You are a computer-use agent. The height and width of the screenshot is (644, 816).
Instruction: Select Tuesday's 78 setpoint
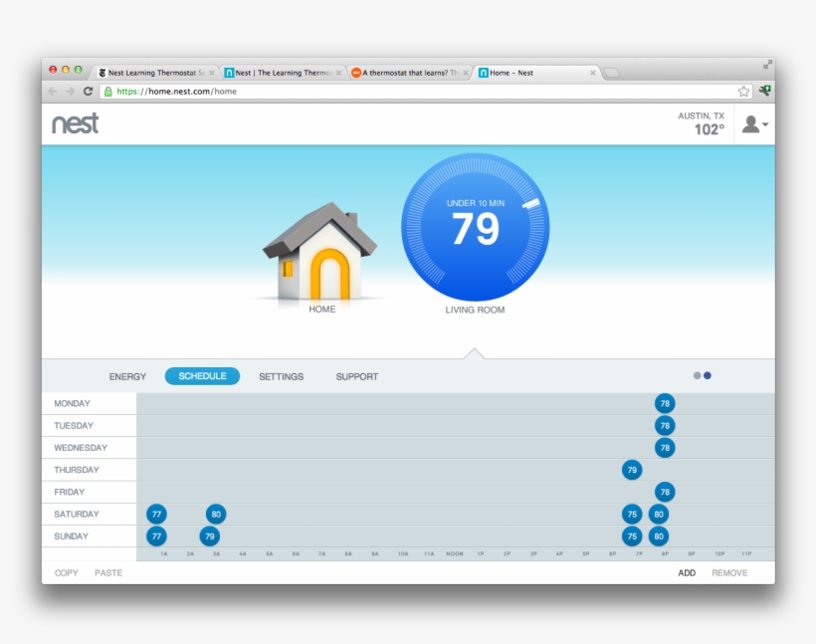pos(665,426)
